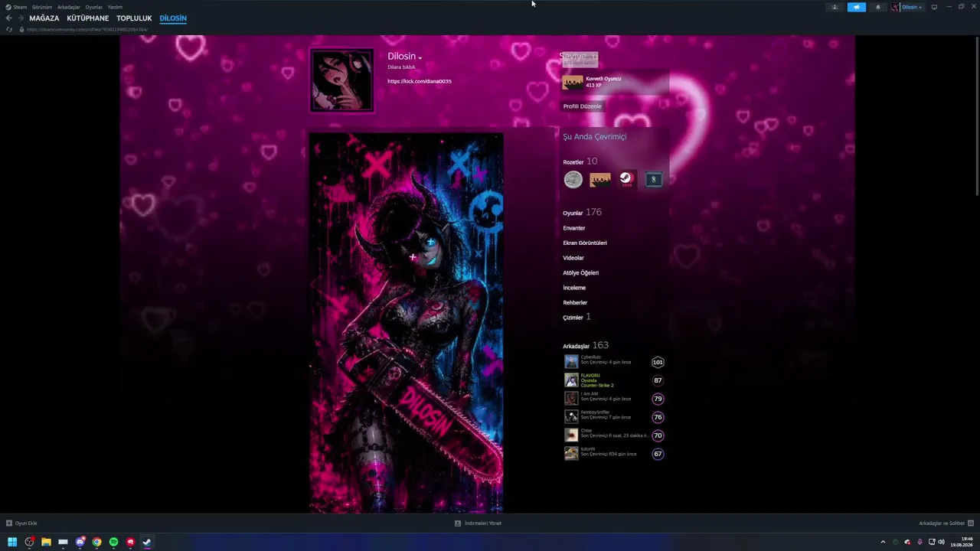Click the level 101 friend badge
This screenshot has width=980, height=551.
tap(658, 362)
